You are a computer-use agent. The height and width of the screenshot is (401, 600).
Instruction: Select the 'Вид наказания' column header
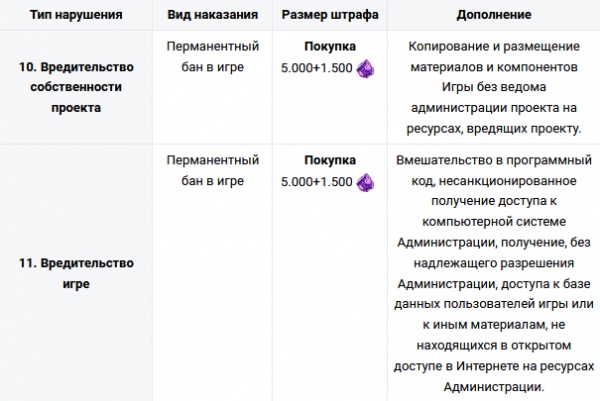pos(213,17)
